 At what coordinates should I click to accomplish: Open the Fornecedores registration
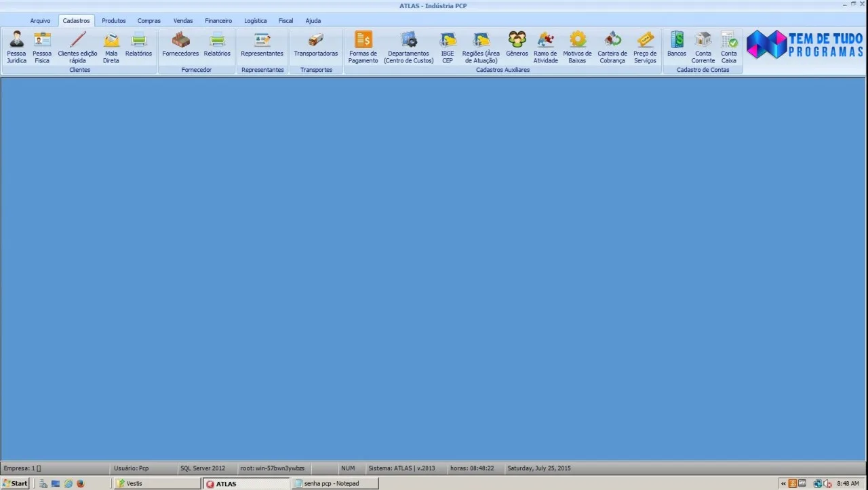(x=180, y=44)
